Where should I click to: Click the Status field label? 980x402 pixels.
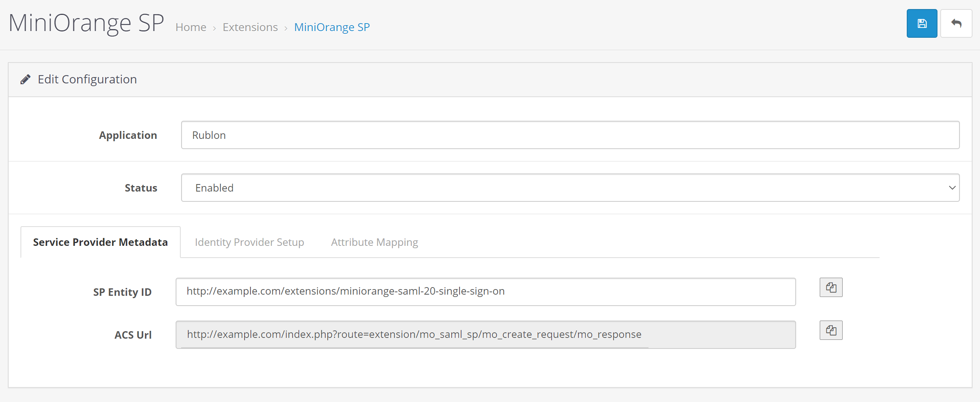[x=141, y=188]
